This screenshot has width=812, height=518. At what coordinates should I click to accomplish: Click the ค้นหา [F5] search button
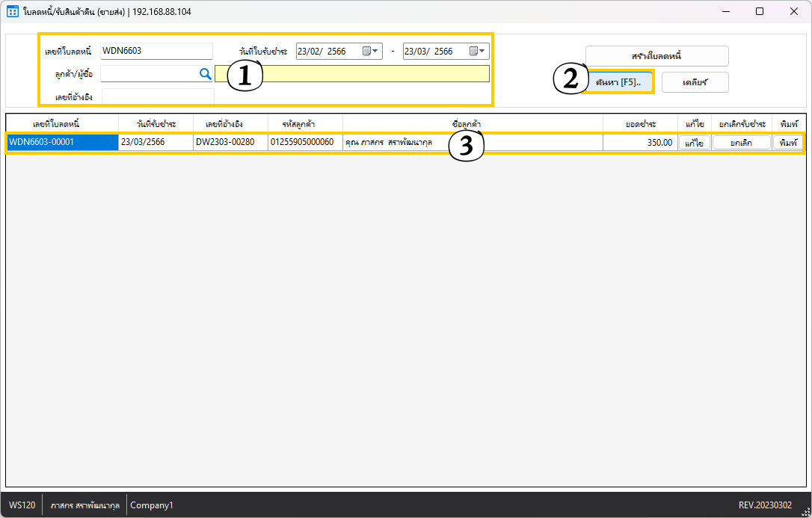click(619, 82)
